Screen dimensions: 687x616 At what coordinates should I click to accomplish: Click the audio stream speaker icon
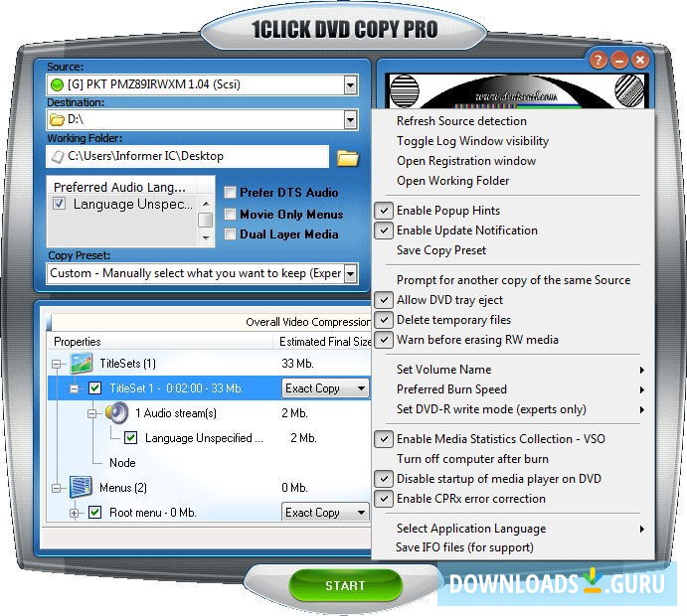point(116,412)
